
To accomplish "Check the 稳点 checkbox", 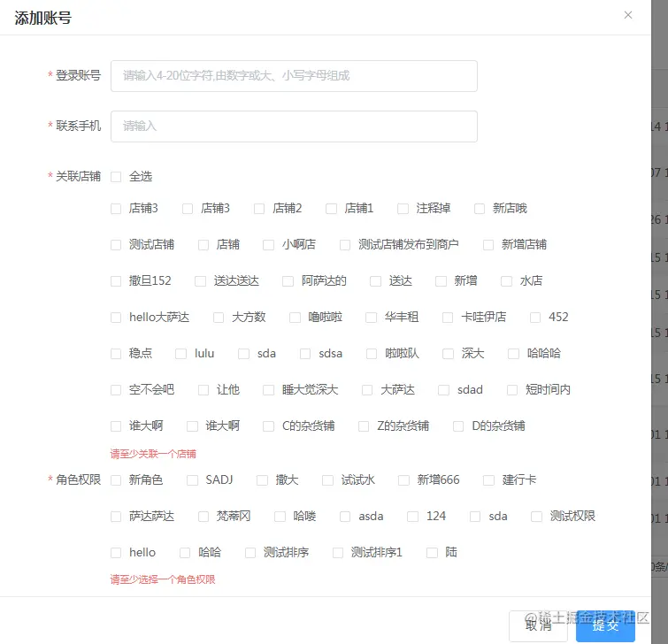I will [x=116, y=354].
